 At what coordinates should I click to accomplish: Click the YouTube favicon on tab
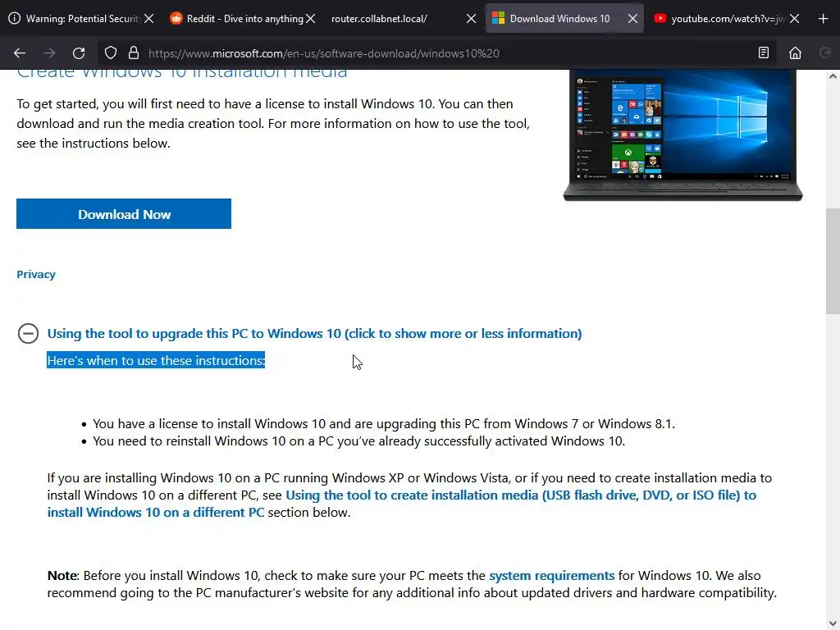click(660, 18)
